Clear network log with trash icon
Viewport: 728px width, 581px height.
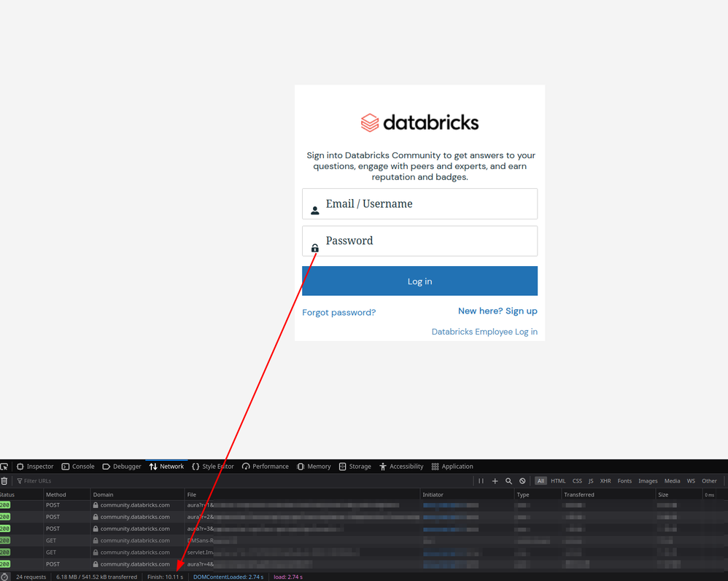click(4, 481)
